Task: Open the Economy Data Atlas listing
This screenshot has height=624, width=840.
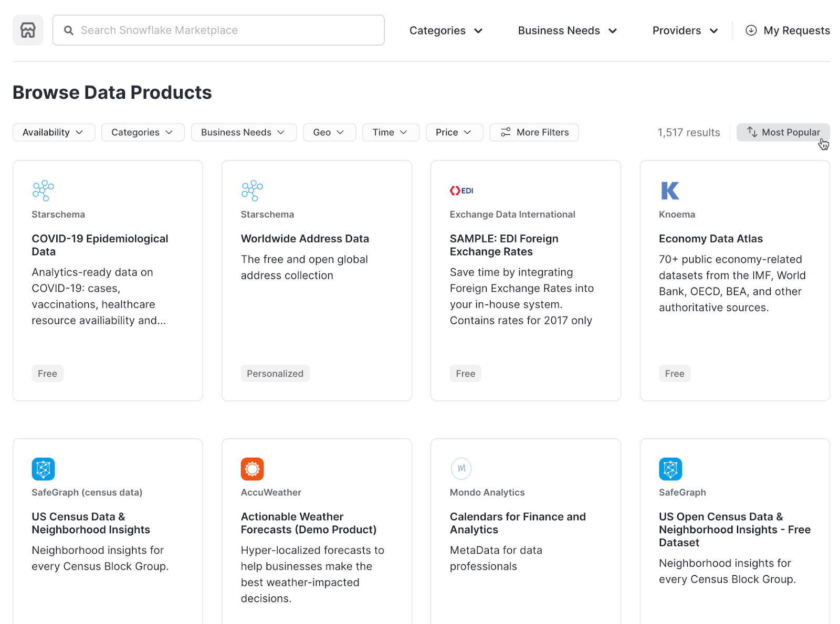Action: pyautogui.click(x=711, y=238)
